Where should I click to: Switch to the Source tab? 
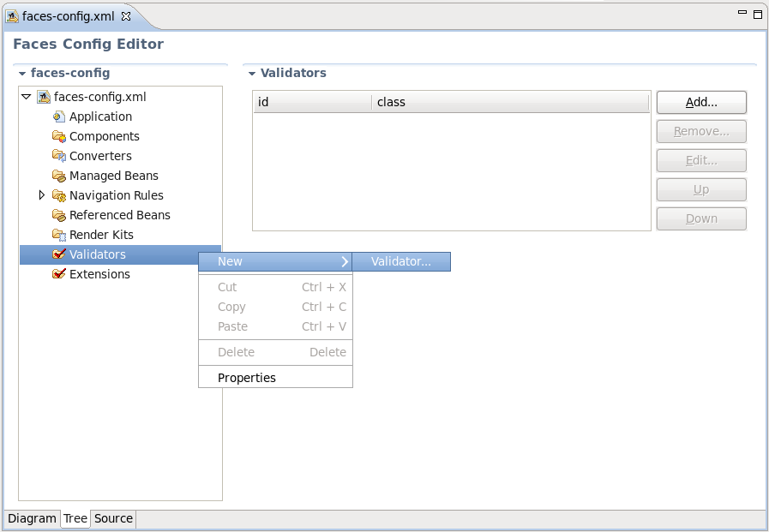point(112,518)
